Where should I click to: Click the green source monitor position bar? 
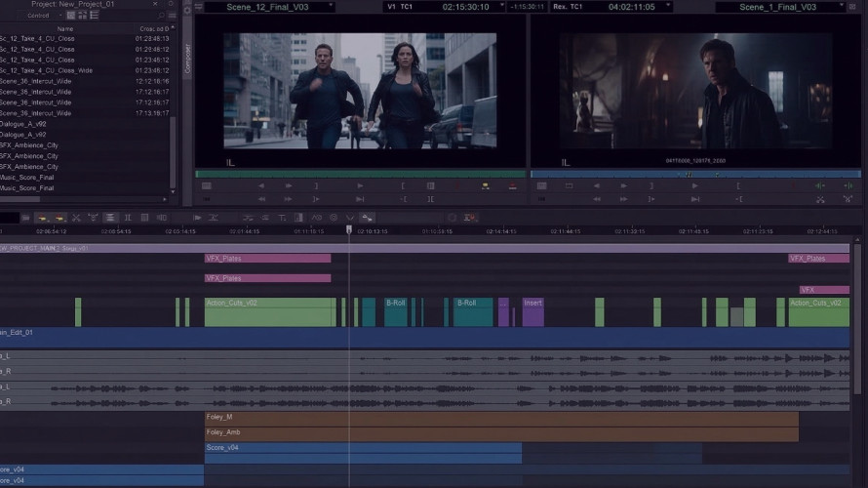[x=361, y=174]
